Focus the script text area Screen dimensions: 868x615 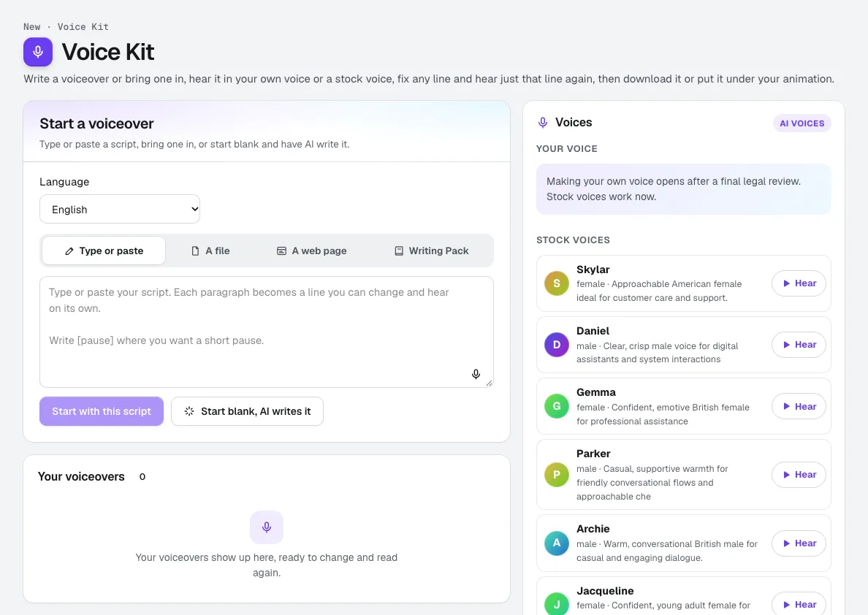266,332
